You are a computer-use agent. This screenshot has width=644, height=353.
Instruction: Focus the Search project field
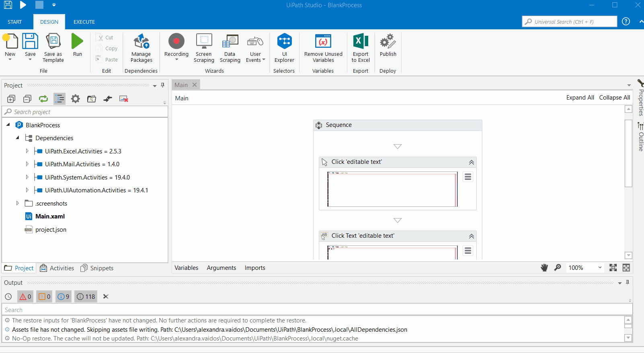pos(84,112)
